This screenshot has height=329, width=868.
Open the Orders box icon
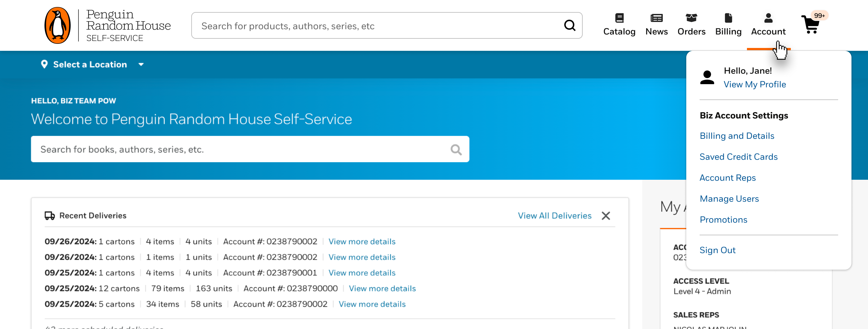[x=691, y=18]
